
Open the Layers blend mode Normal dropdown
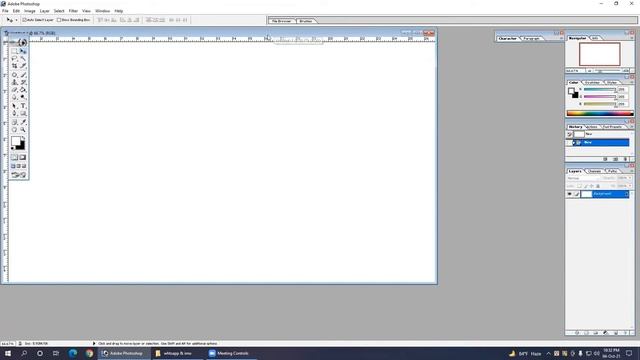click(x=583, y=178)
